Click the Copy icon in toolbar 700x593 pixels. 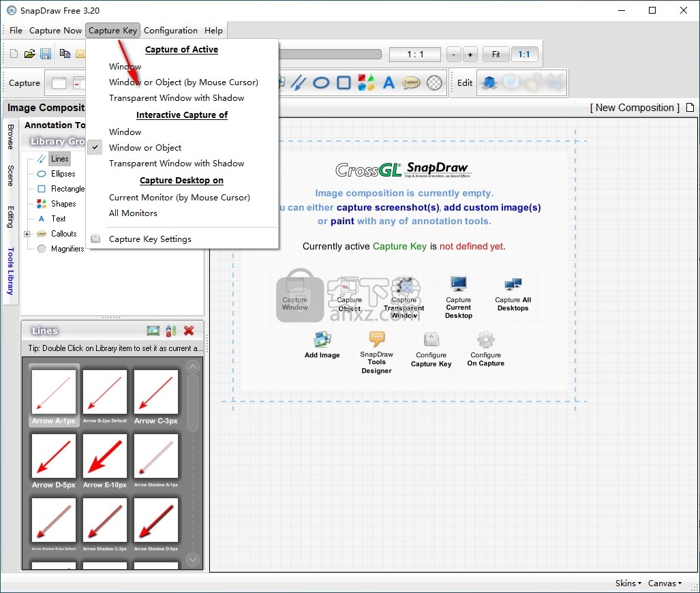65,54
